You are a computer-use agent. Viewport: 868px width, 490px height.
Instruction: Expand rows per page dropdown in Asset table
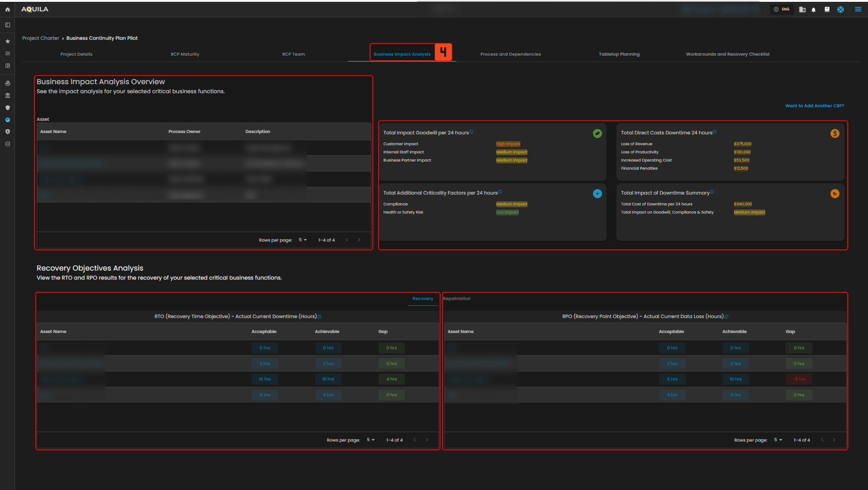pos(303,240)
